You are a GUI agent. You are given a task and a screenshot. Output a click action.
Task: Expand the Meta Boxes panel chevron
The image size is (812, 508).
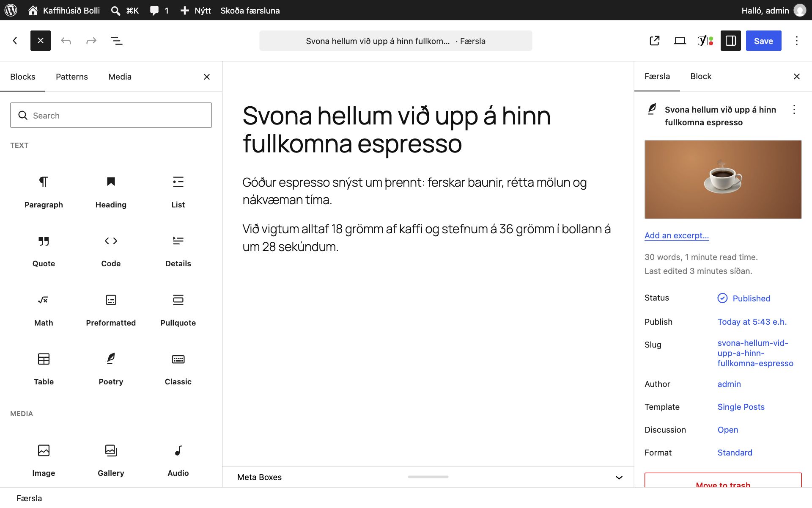pyautogui.click(x=619, y=477)
